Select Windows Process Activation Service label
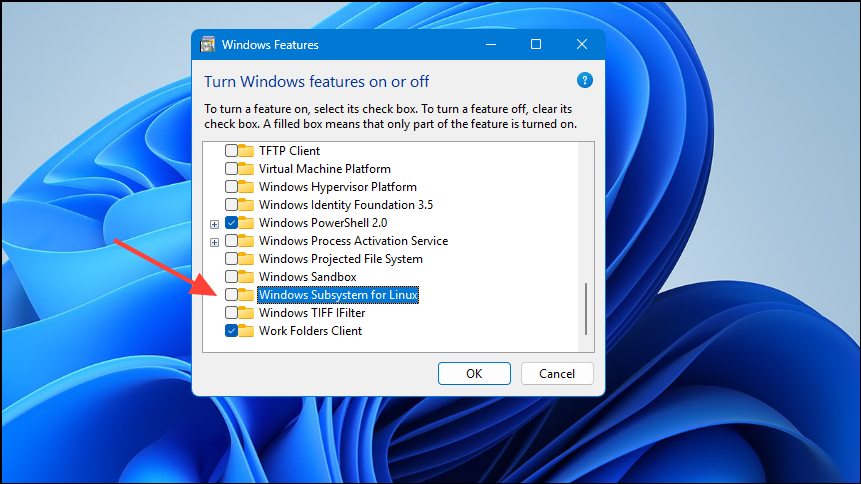 pos(354,241)
